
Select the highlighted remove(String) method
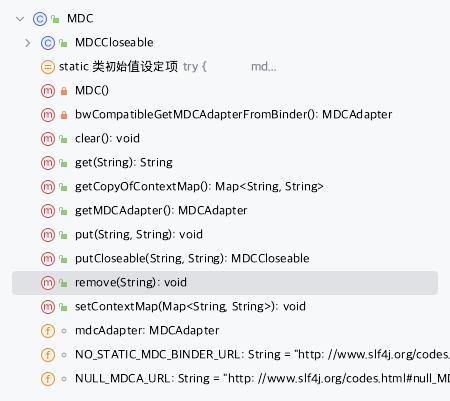coord(225,283)
